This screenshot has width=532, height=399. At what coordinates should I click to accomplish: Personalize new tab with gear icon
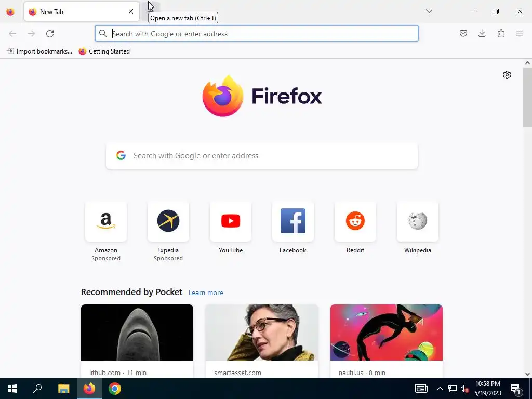[507, 75]
